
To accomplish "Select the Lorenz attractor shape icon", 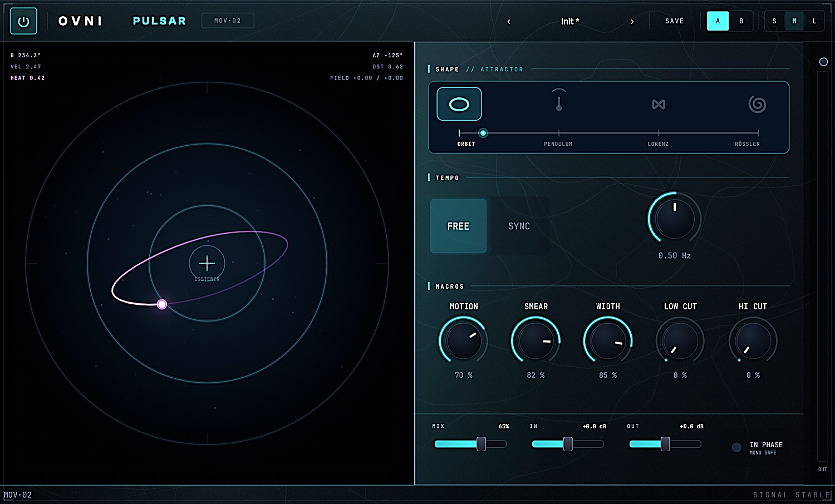I will [x=659, y=104].
